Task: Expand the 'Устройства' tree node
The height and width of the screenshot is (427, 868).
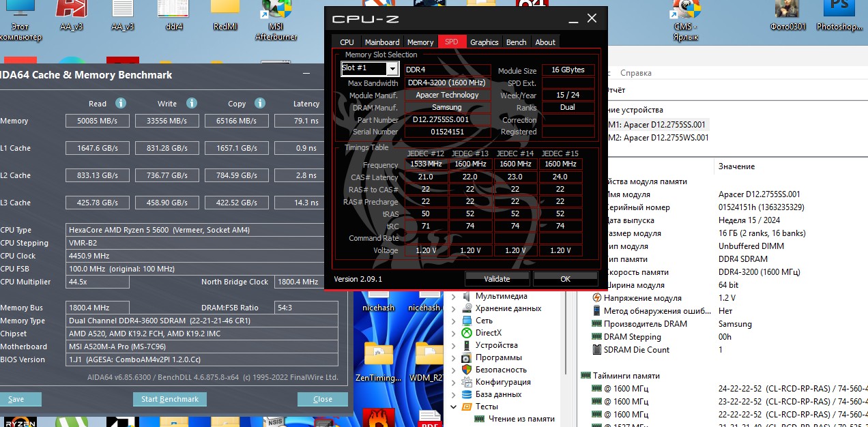Action: (453, 345)
